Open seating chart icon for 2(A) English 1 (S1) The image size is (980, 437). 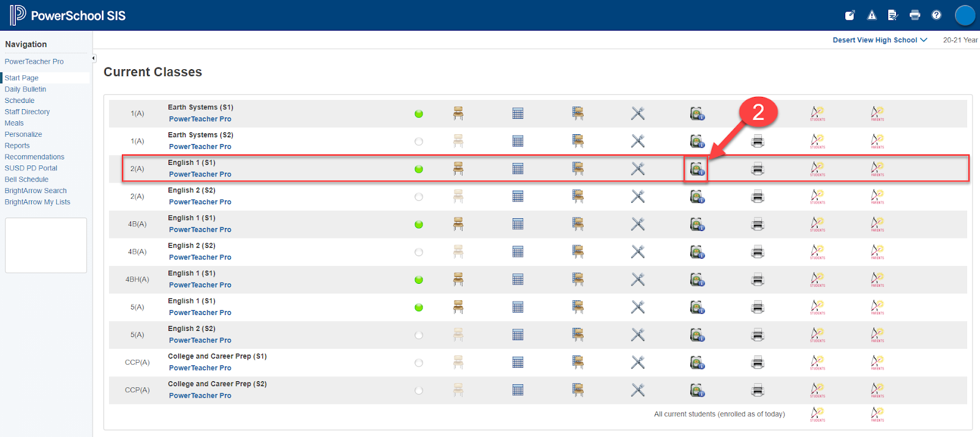578,169
